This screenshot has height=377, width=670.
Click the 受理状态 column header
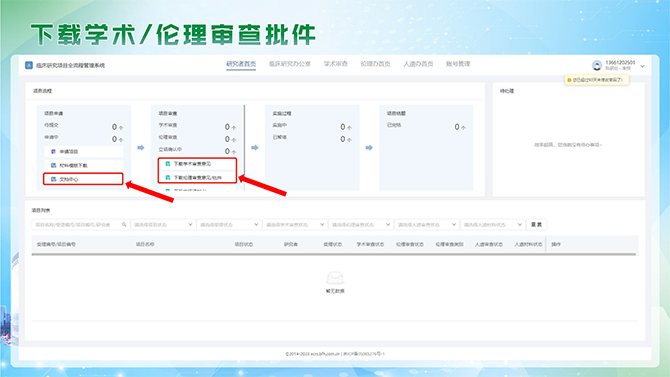[x=332, y=244]
